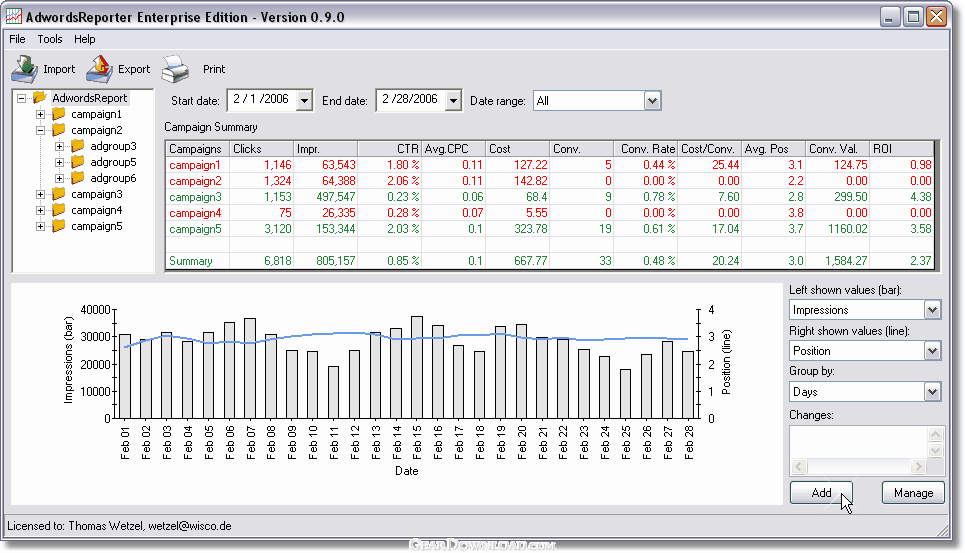This screenshot has width=965, height=553.
Task: Click the Export label in toolbar
Action: (134, 69)
